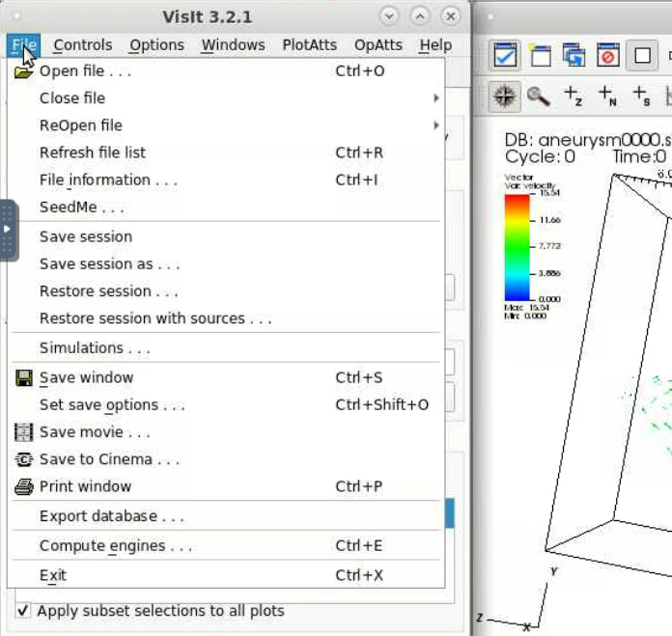Click the clone window icon in viewer toolbar
672x636 pixels.
click(574, 55)
